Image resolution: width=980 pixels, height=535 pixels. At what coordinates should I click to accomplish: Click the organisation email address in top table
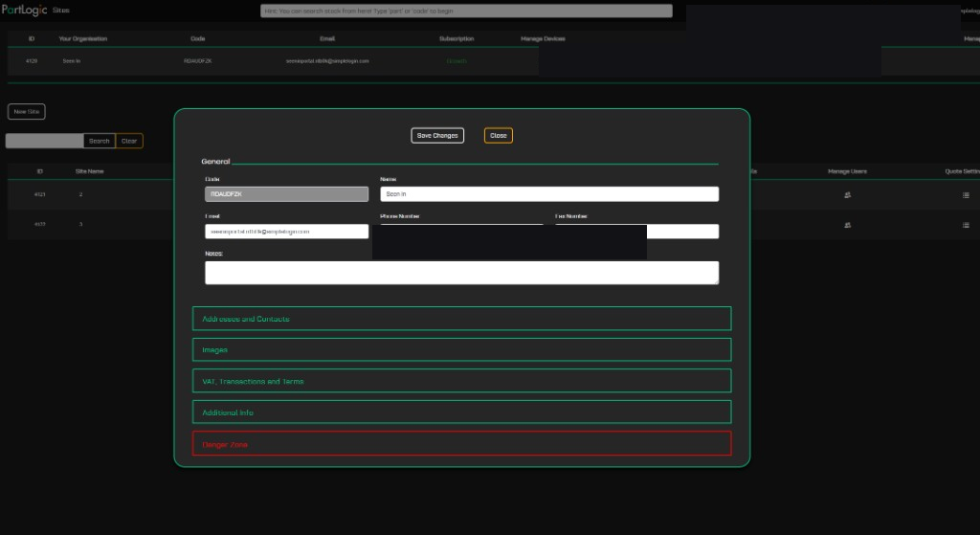[x=327, y=61]
